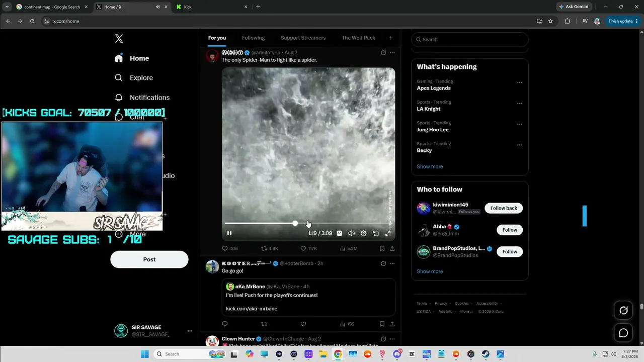Toggle picture-in-picture on the video
The height and width of the screenshot is (362, 644).
(376, 233)
